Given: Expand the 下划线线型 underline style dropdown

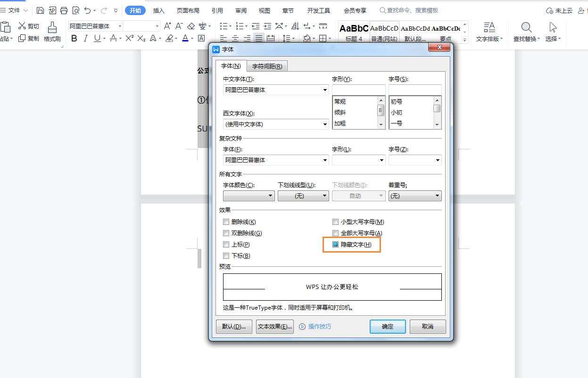Looking at the screenshot, I should (324, 196).
